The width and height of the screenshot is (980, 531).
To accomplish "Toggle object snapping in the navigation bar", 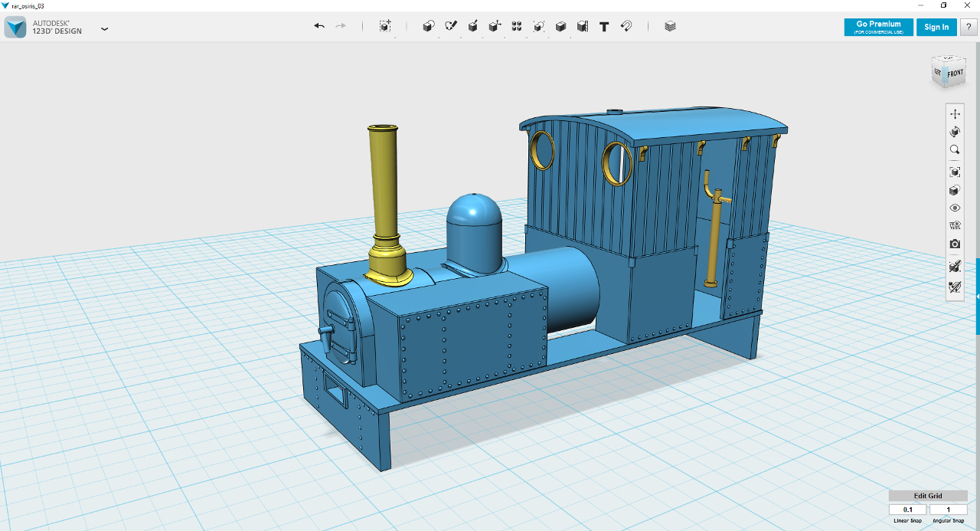I will click(x=955, y=267).
